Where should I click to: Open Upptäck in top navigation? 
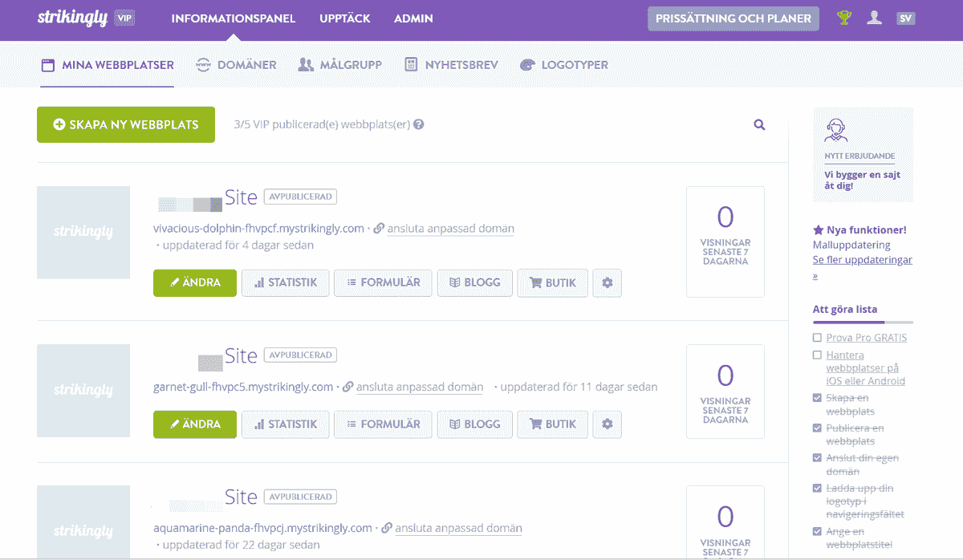[345, 18]
